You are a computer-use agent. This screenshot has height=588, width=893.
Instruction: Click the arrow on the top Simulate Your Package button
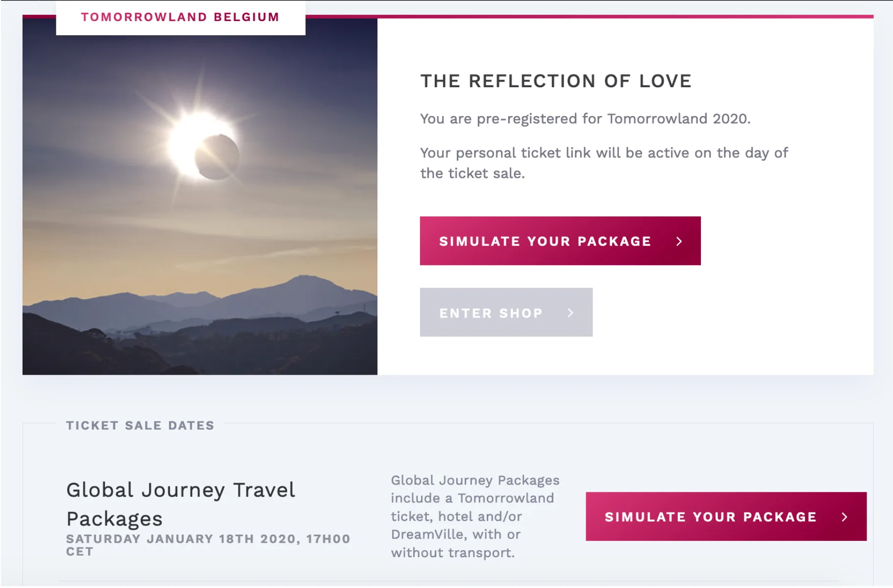coord(679,241)
